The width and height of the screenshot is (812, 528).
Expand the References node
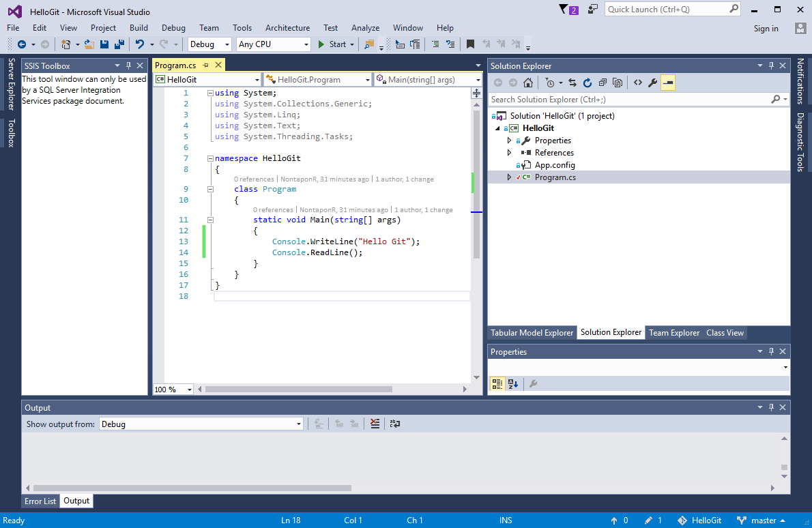tap(509, 153)
